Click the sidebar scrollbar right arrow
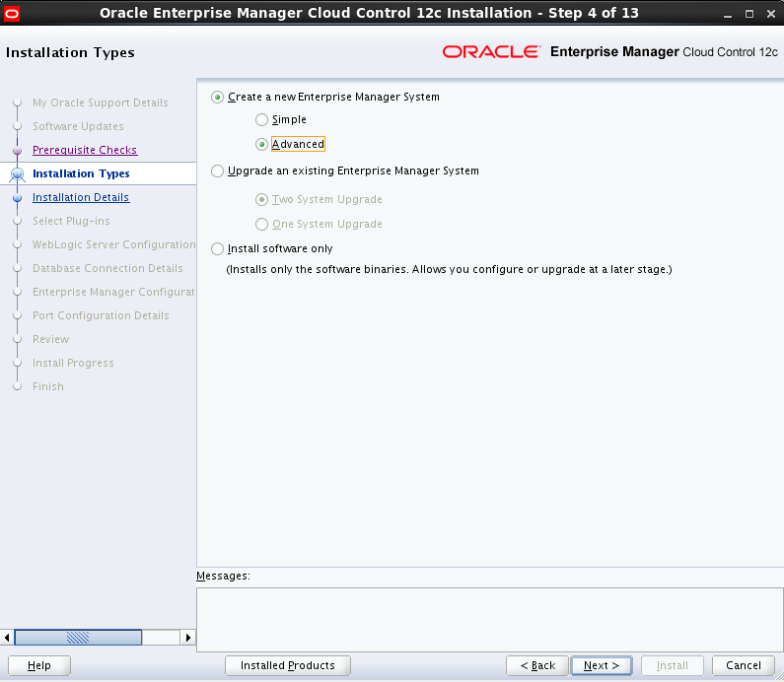 pos(188,638)
